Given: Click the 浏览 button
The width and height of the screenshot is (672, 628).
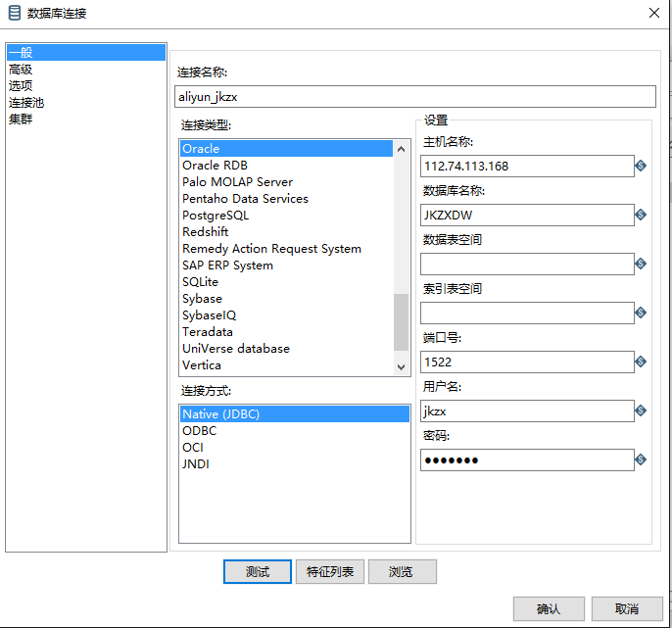Looking at the screenshot, I should coord(403,571).
